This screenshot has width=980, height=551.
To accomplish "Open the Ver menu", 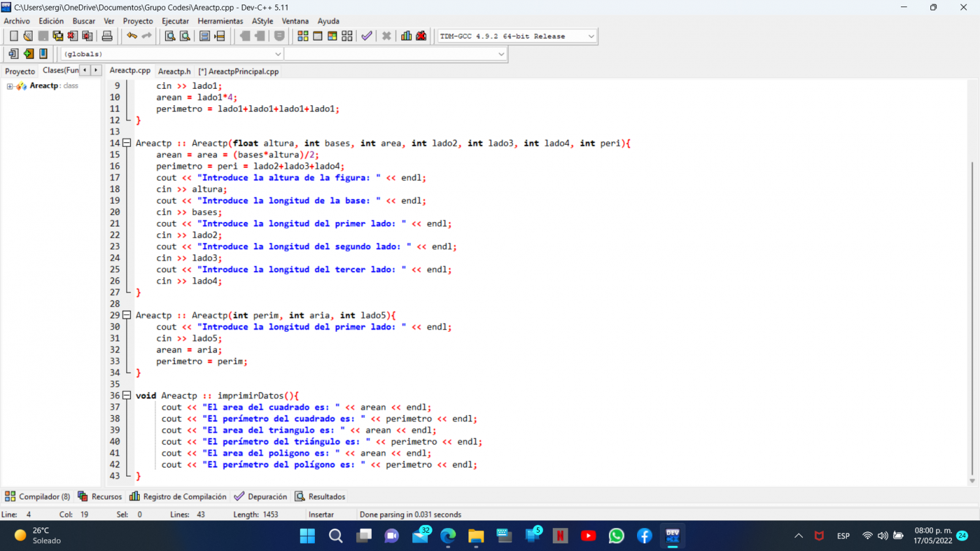I will point(109,21).
